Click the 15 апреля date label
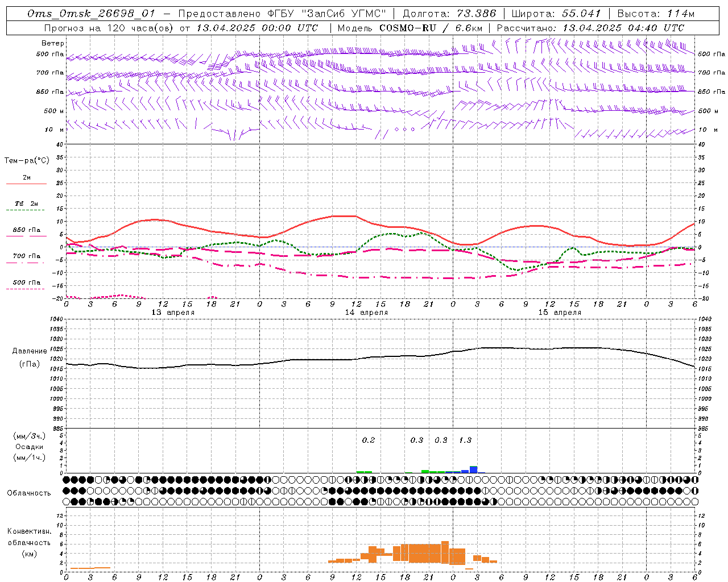Screen dimensions: 728x582 560,313
